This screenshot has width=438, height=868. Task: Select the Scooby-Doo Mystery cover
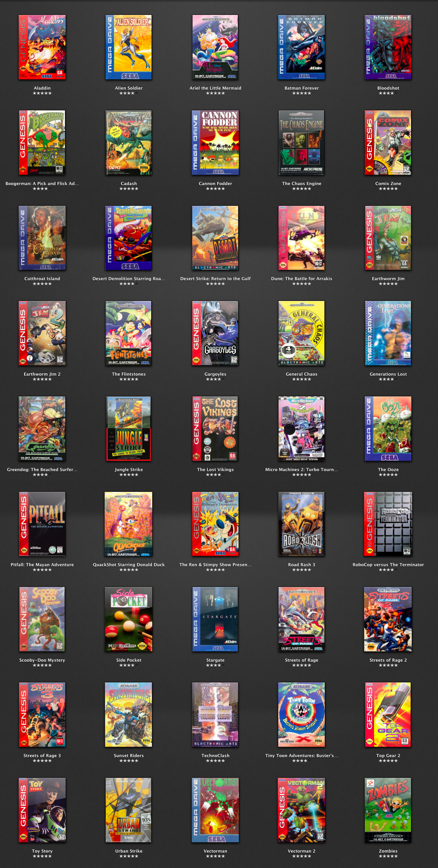[x=42, y=619]
